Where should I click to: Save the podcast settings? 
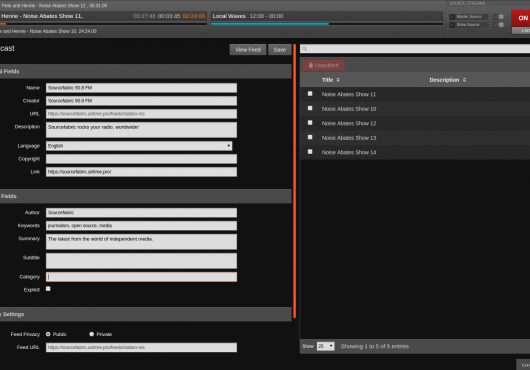pyautogui.click(x=280, y=50)
